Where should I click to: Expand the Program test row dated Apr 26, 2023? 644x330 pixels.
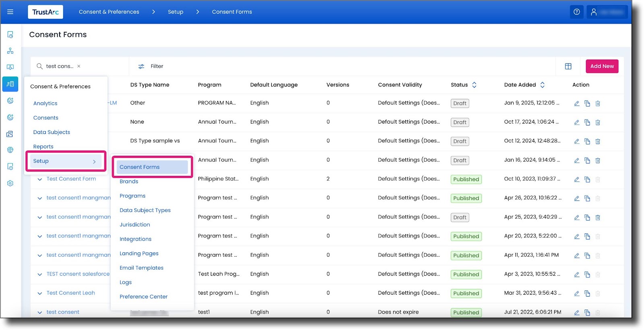(40, 198)
